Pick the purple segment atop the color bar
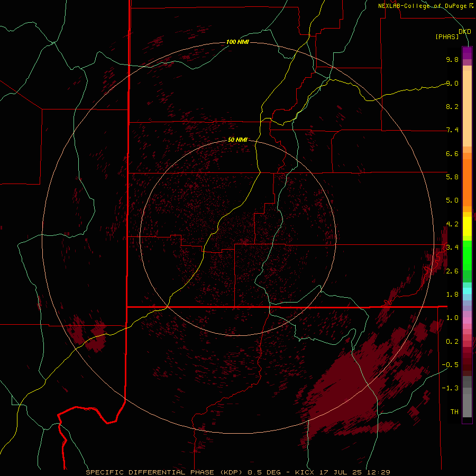The width and height of the screenshot is (476, 476). 467,53
